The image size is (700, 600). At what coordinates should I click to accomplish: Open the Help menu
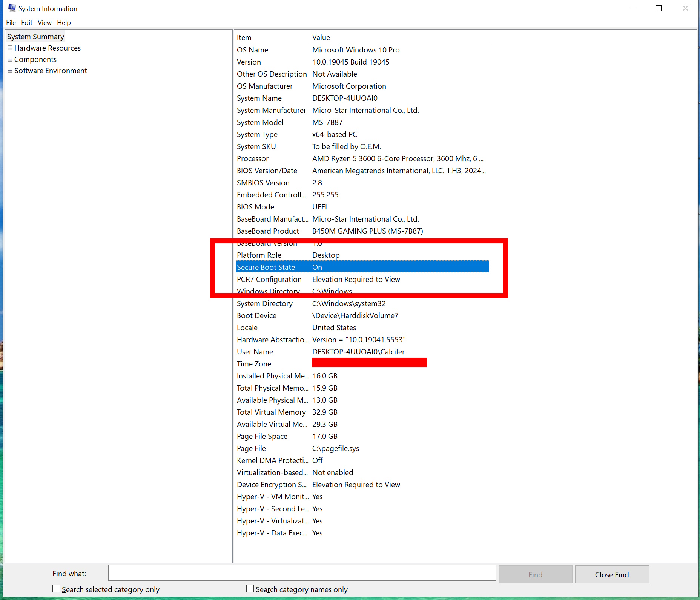(x=64, y=23)
